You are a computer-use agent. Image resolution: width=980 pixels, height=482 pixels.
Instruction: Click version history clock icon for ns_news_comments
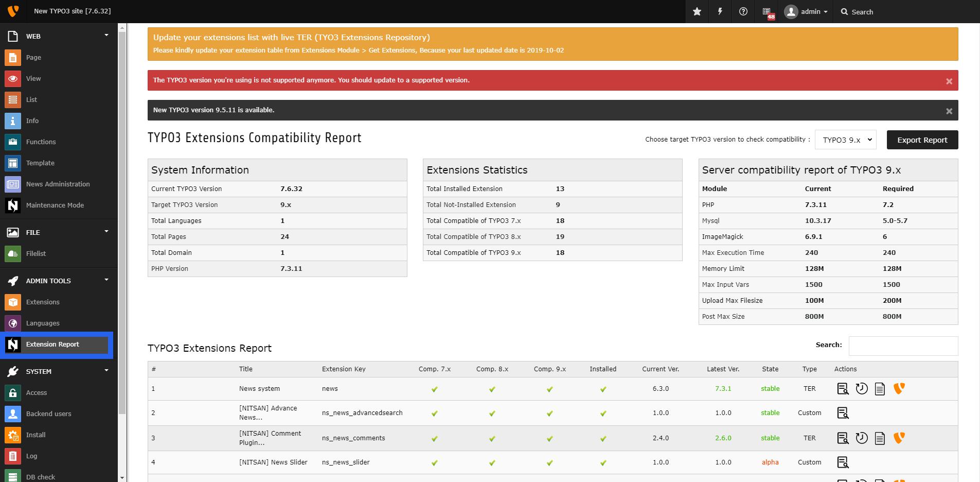point(862,438)
